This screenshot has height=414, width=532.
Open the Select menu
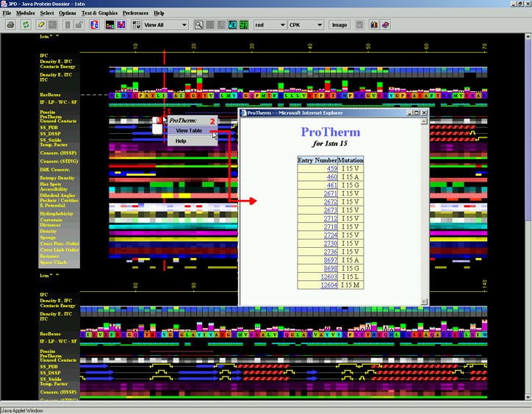(x=47, y=13)
